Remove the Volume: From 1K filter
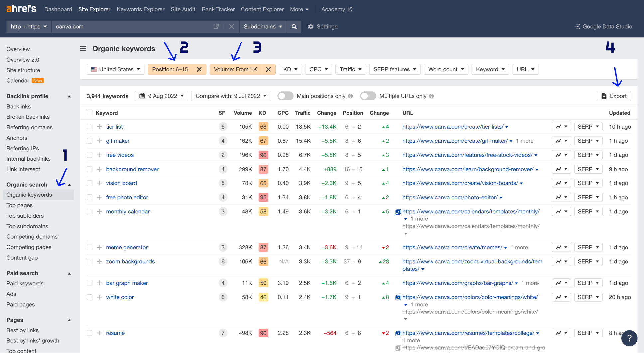Screen dimensions: 644x353 tap(268, 69)
